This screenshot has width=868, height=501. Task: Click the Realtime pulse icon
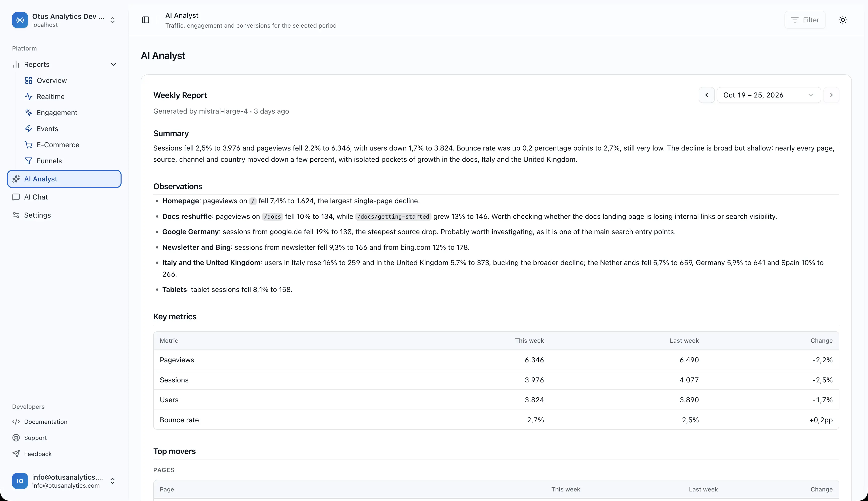(x=29, y=97)
